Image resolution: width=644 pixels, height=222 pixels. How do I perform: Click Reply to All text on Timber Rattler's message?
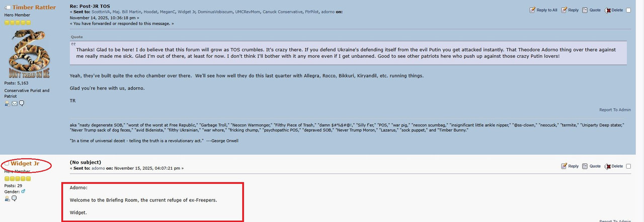[547, 10]
